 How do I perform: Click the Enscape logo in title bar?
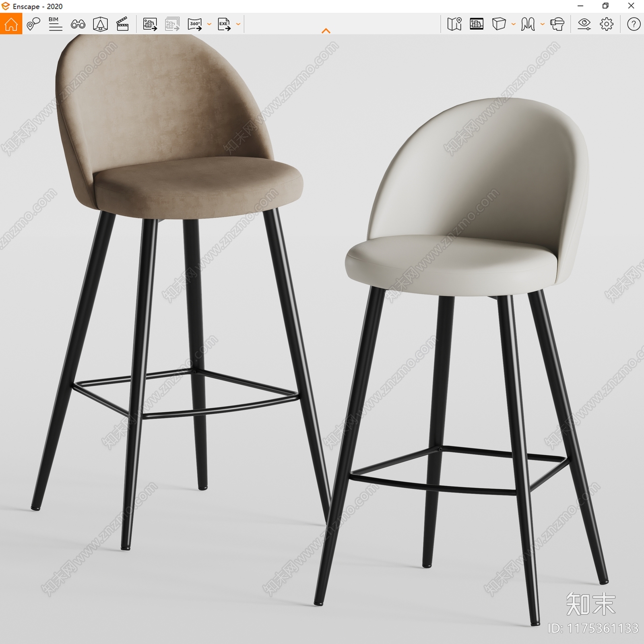6,6
